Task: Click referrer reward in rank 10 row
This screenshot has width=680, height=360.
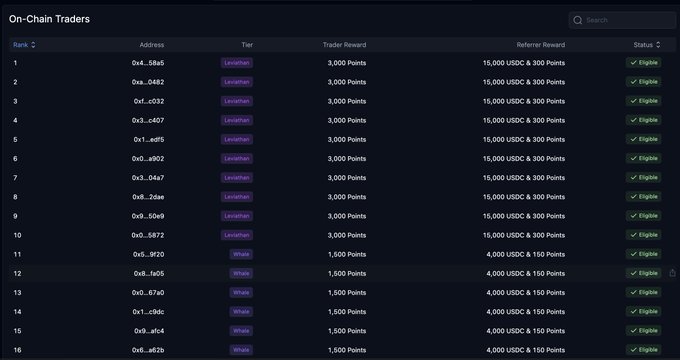Action: coord(524,235)
